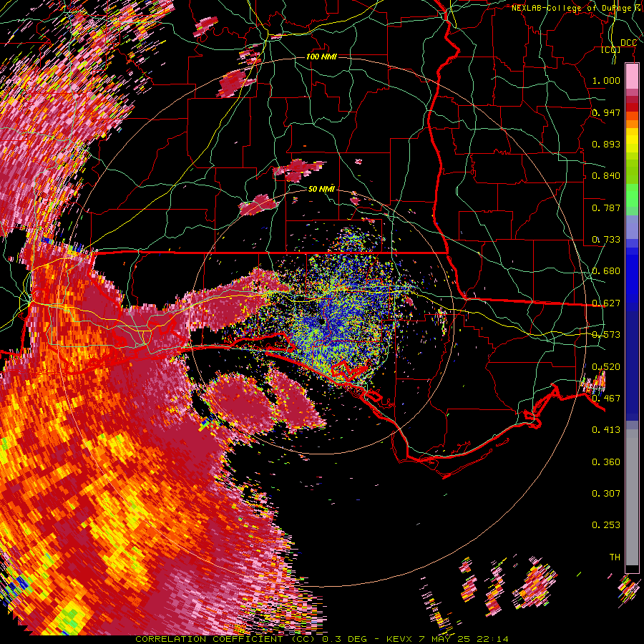Click the 0.413 legend value
The width and height of the screenshot is (644, 644).
pyautogui.click(x=606, y=430)
